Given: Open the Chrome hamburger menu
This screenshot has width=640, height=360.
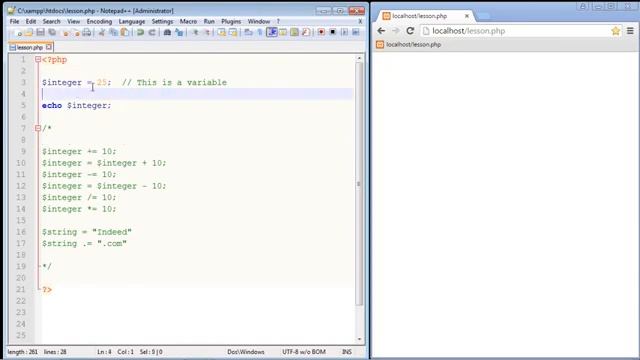Looking at the screenshot, I should (x=630, y=31).
